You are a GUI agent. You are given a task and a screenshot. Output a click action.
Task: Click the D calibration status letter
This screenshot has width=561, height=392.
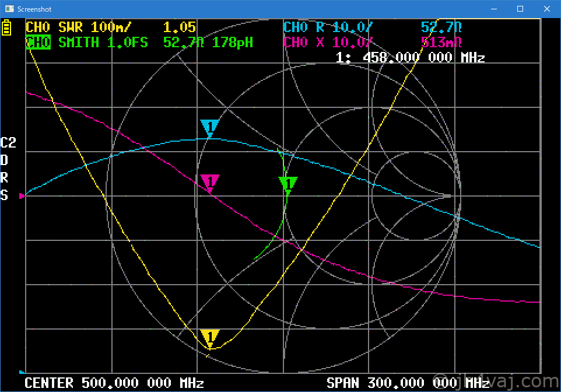pyautogui.click(x=5, y=160)
